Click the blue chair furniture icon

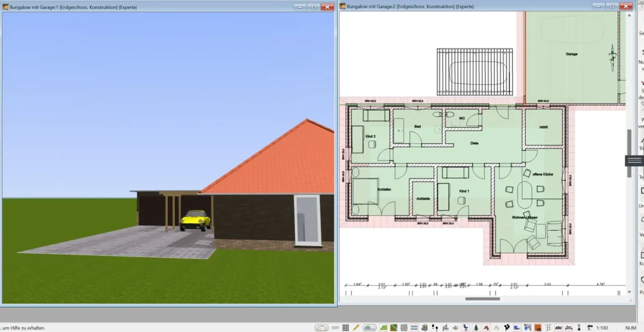tap(466, 327)
